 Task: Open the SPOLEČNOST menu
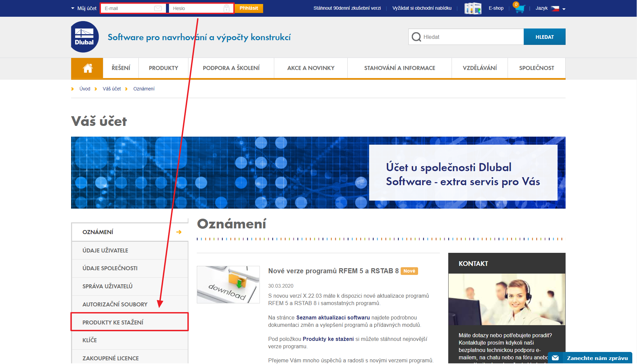coord(536,68)
